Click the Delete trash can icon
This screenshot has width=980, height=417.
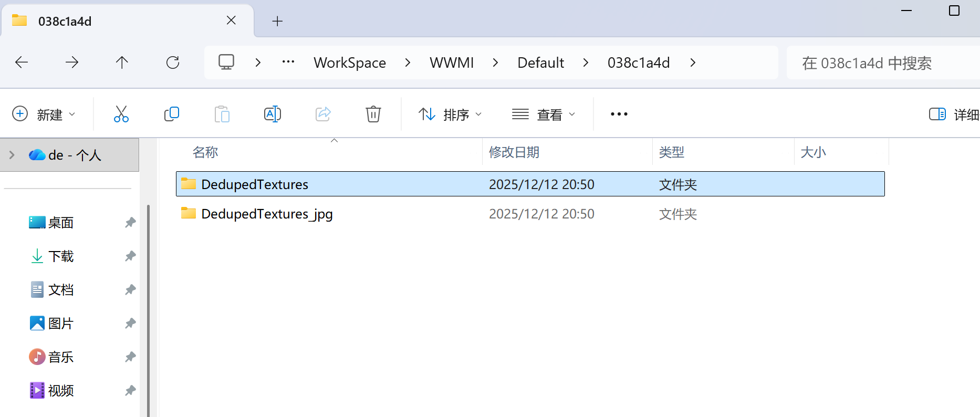(373, 114)
